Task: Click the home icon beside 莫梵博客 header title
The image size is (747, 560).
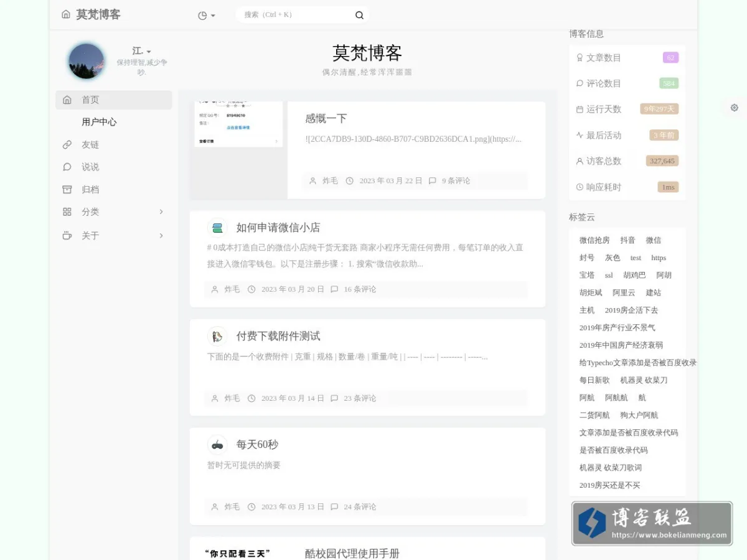Action: pos(66,14)
